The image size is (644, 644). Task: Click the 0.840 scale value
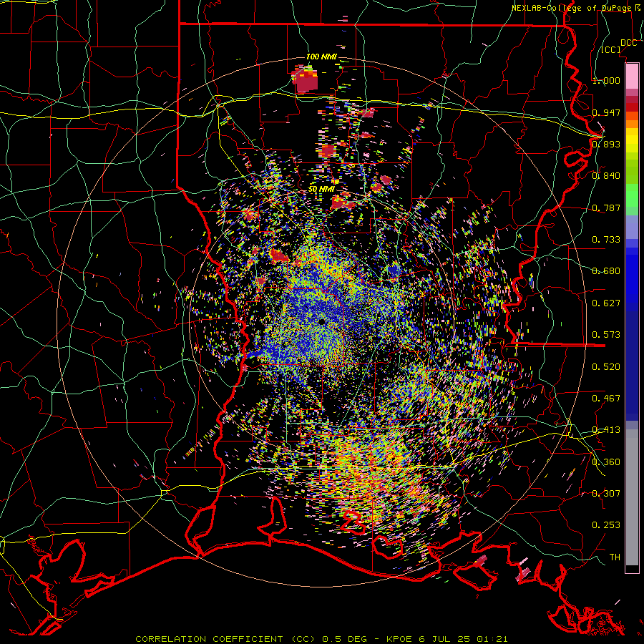pyautogui.click(x=606, y=175)
